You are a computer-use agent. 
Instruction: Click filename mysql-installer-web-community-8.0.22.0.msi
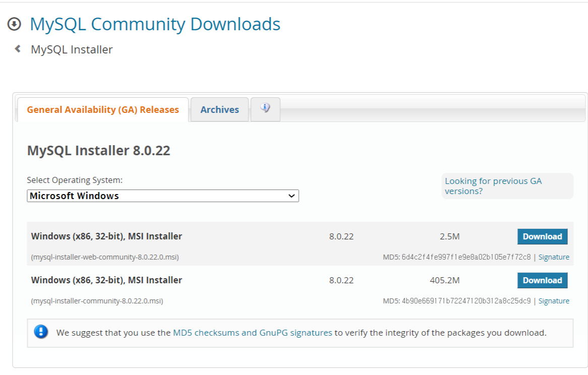click(105, 257)
